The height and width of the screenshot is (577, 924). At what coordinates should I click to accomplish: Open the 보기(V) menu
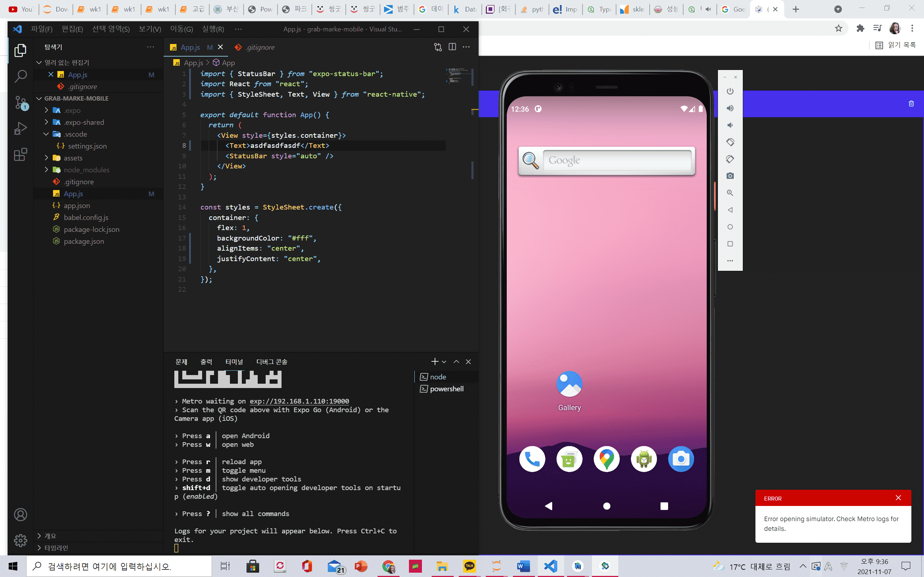point(150,29)
